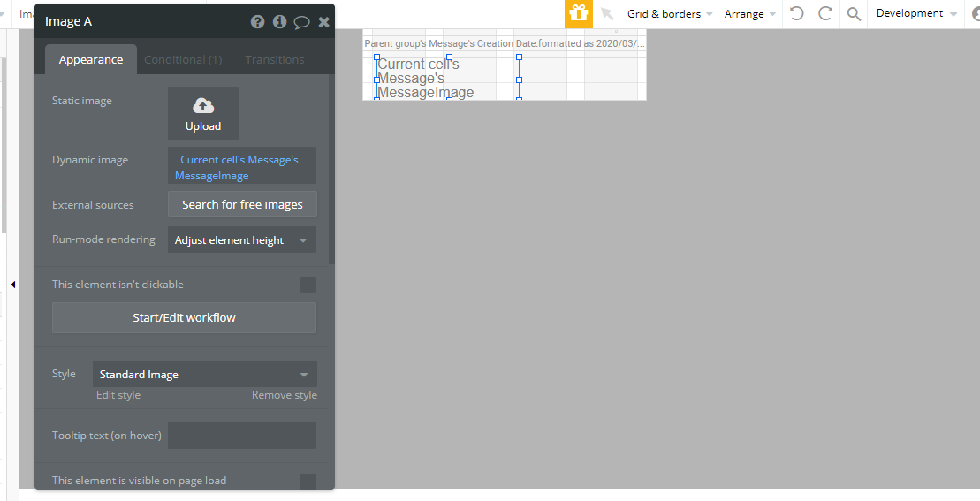Open Run-mode rendering dropdown
Screen dimensions: 980x501
pos(242,239)
